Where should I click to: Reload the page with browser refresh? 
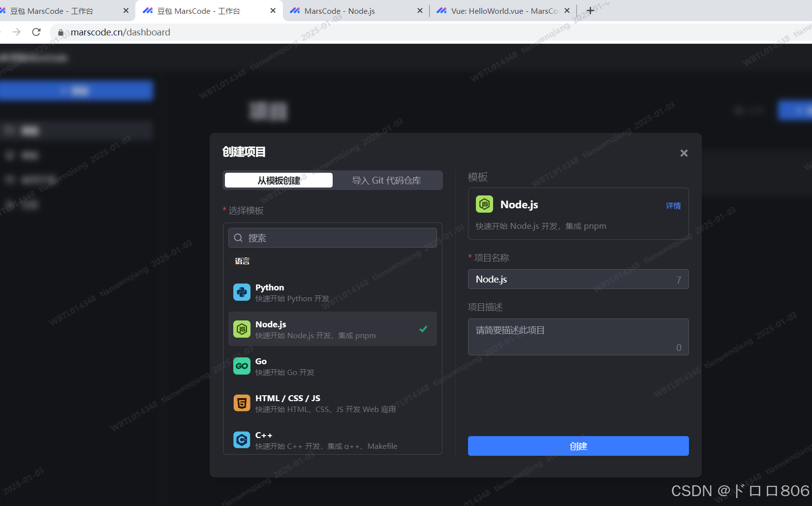(36, 32)
